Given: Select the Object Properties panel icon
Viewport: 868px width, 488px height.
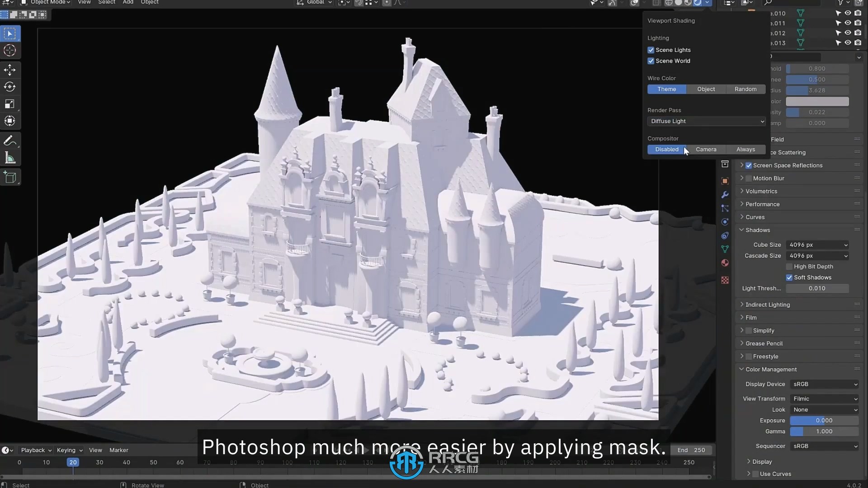Looking at the screenshot, I should (x=725, y=181).
